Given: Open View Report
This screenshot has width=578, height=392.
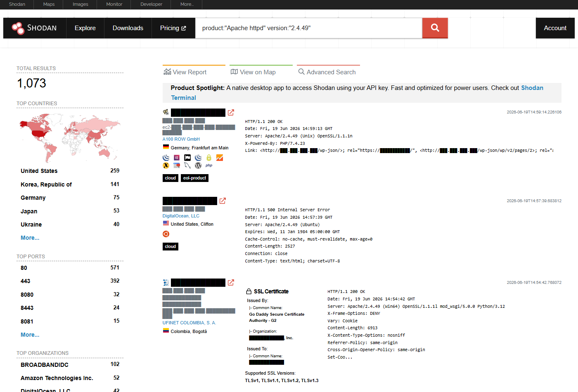Looking at the screenshot, I should 185,72.
